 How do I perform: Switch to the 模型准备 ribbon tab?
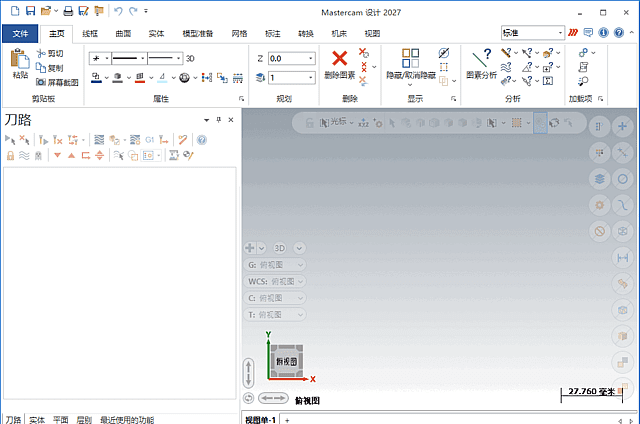tap(198, 33)
